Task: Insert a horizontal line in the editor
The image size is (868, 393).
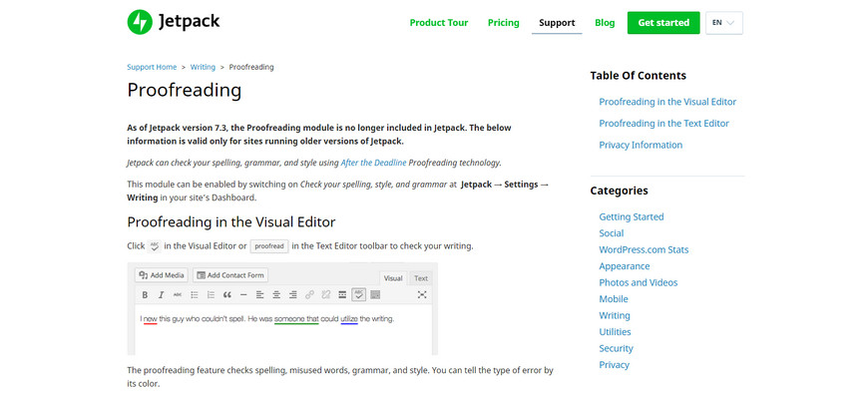Action: (x=243, y=295)
